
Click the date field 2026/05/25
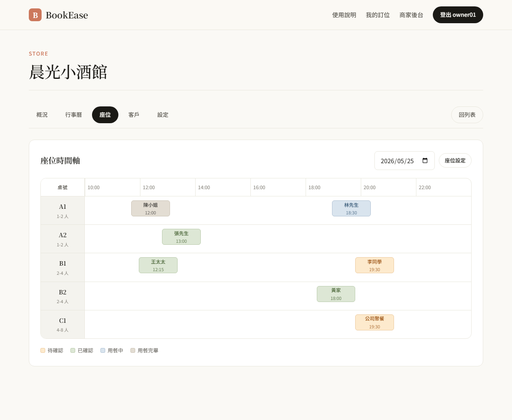404,161
